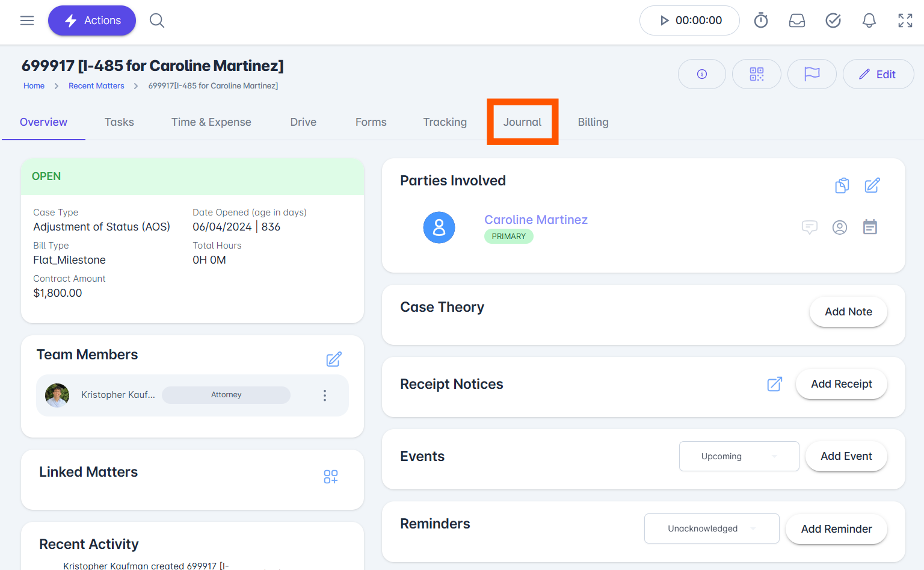The height and width of the screenshot is (570, 924).
Task: Click the Add Event button
Action: (x=846, y=456)
